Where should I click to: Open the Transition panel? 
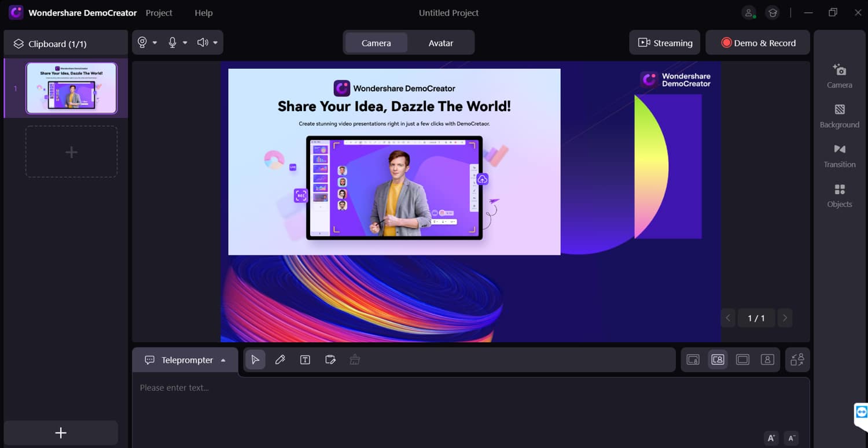click(x=840, y=156)
